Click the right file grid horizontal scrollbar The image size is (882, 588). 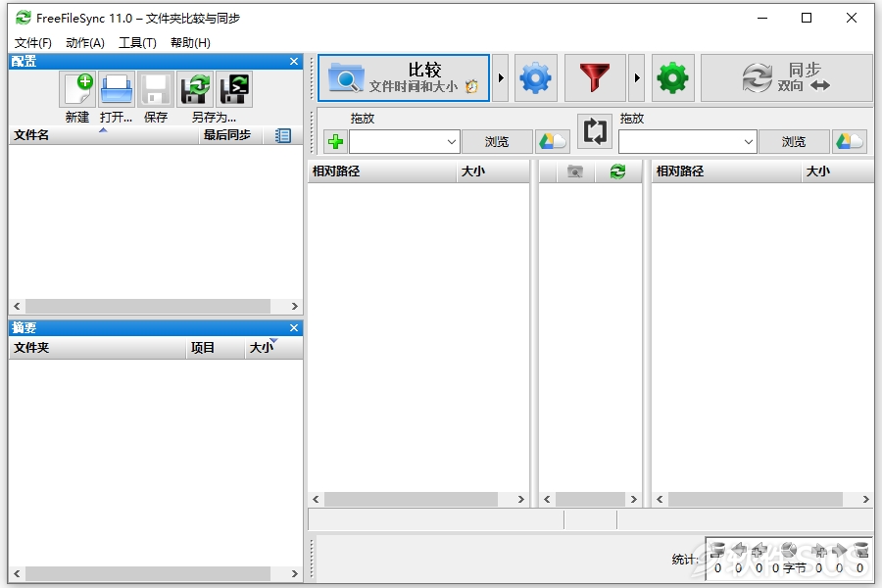coord(756,499)
